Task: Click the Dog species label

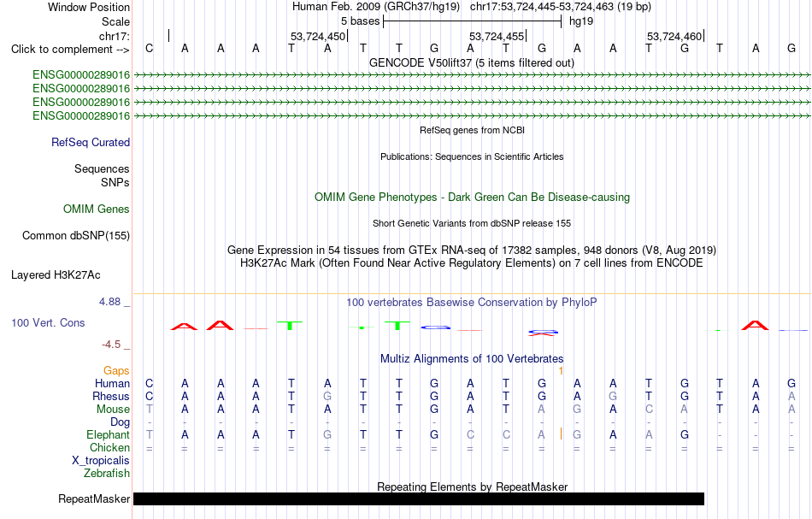Action: tap(120, 422)
